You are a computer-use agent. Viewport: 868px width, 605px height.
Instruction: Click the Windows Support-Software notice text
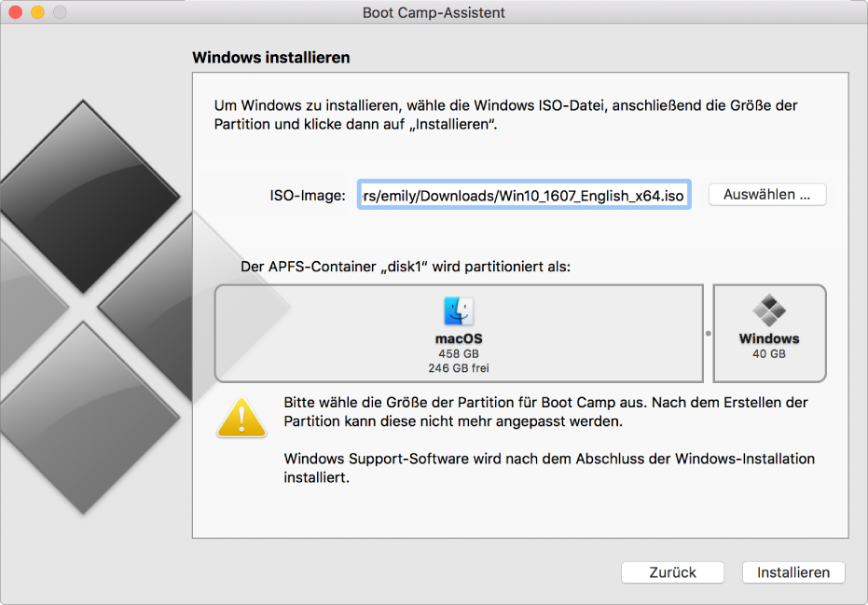click(549, 468)
